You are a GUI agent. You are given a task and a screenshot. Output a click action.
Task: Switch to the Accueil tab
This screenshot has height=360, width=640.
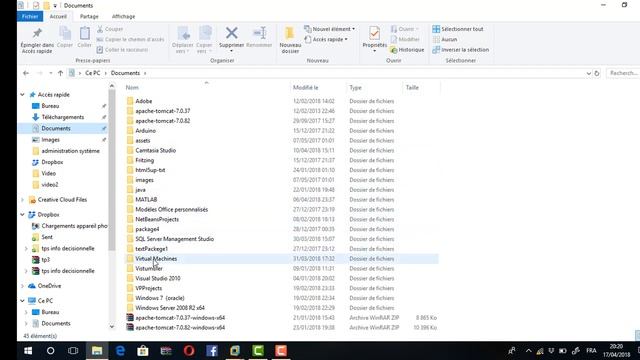(58, 17)
